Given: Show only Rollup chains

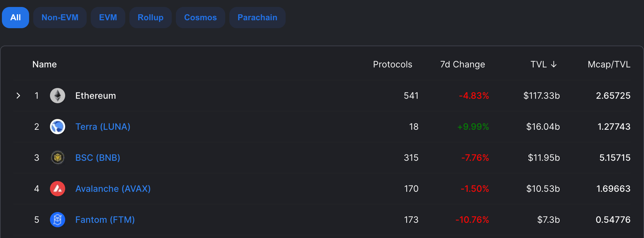Looking at the screenshot, I should click(x=151, y=18).
